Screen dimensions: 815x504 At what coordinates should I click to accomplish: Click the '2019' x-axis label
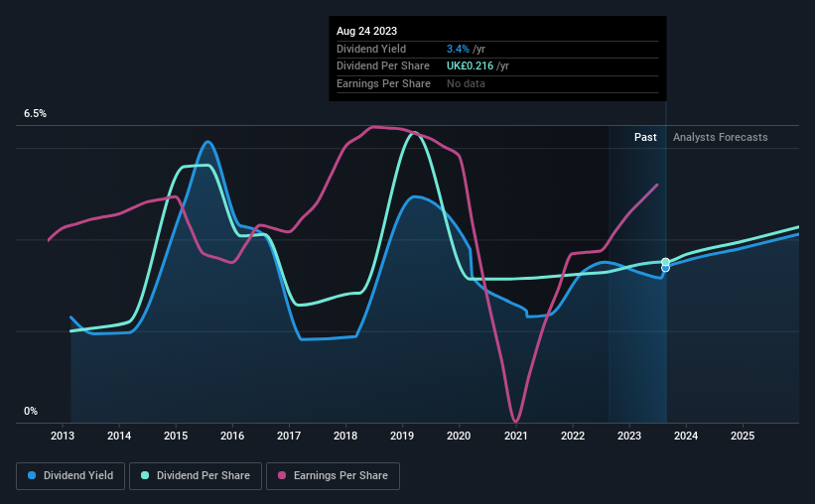tap(402, 436)
